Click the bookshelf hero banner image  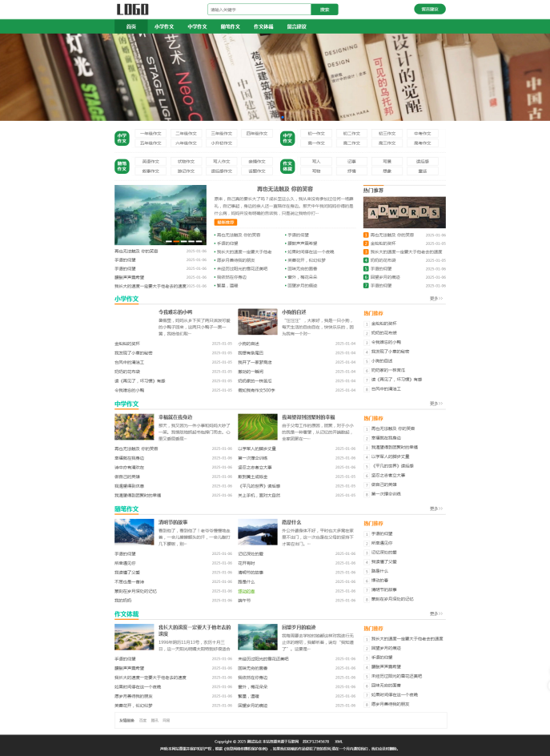(x=275, y=77)
